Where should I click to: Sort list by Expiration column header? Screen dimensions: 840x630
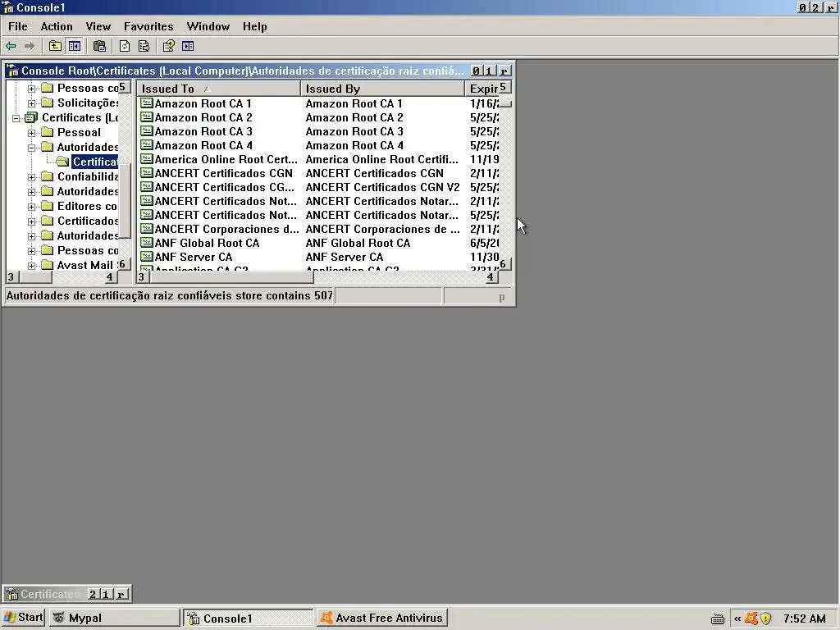pos(482,89)
